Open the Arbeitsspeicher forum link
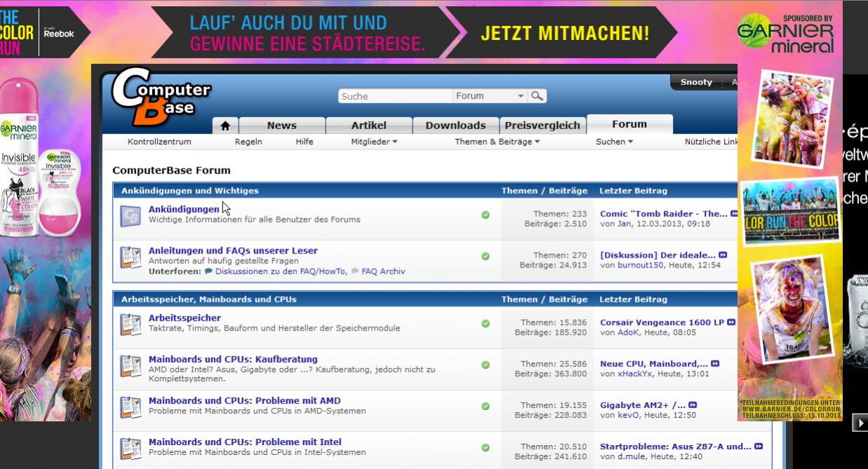Viewport: 868px width, 469px height. [x=185, y=318]
